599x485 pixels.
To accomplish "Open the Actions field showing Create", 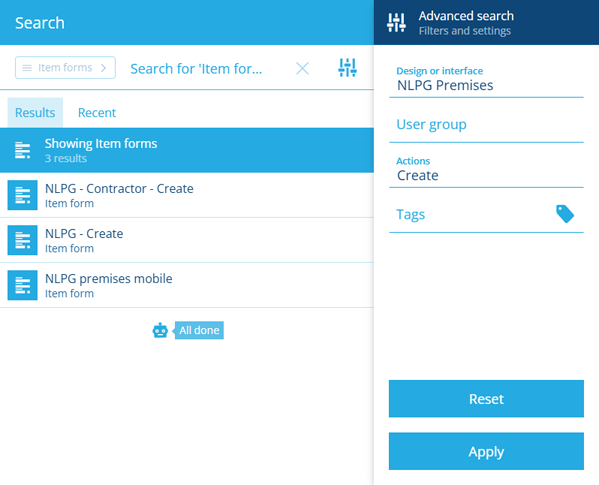I will point(486,170).
